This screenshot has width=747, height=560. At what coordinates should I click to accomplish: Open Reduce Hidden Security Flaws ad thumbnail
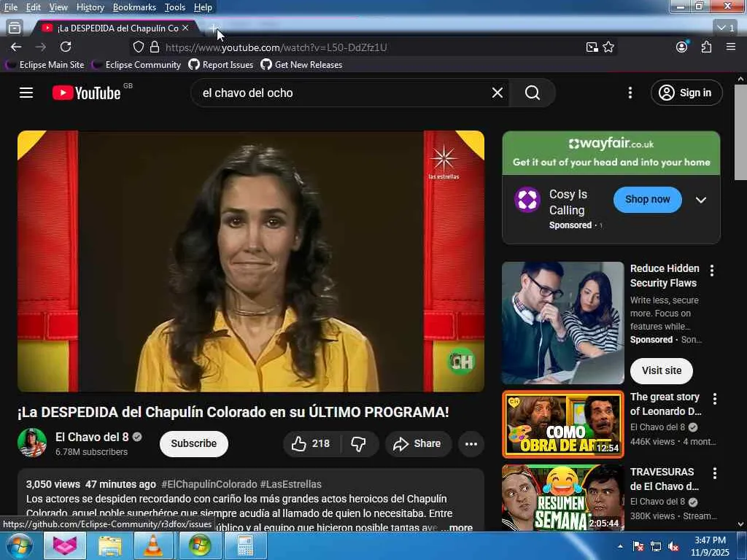click(x=562, y=323)
